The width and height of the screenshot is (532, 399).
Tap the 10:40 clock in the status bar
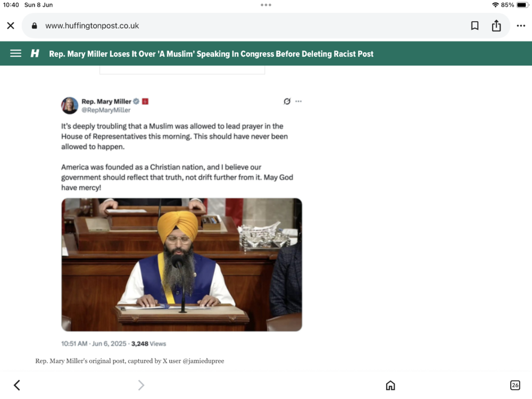pos(11,5)
